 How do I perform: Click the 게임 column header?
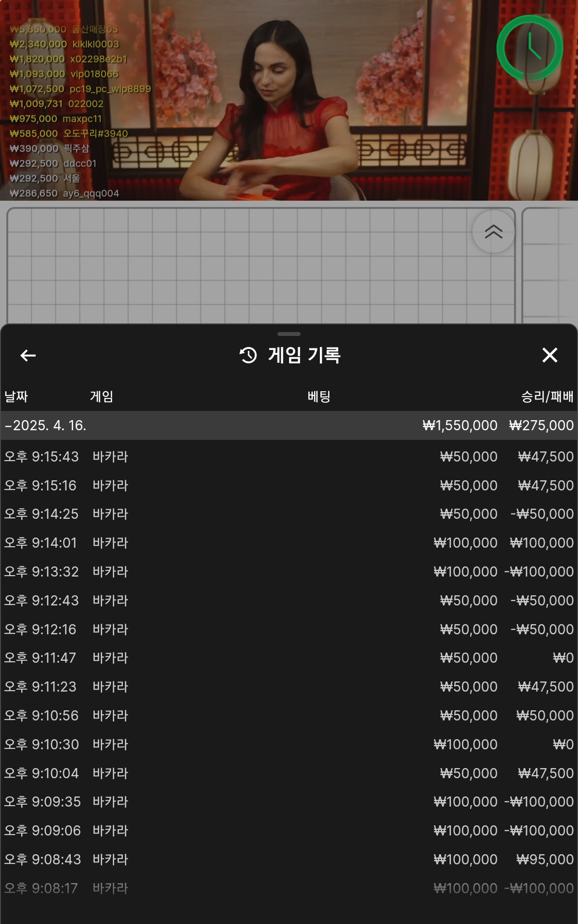[x=102, y=397]
